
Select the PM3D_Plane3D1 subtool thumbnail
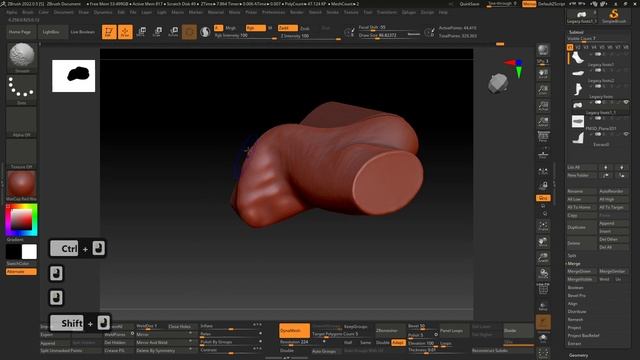click(x=578, y=121)
